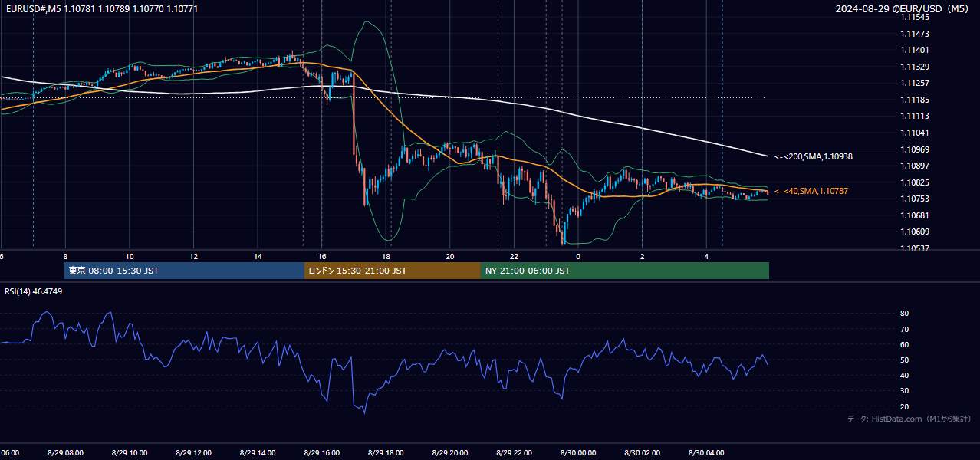The height and width of the screenshot is (460, 980).
Task: Click price axis level 1.10825
Action: pos(914,182)
